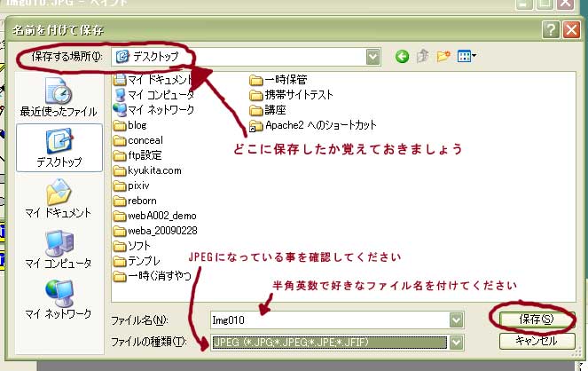Screen dimensions: 588x371
Task: Expand the 保存する場所 location dropdown
Action: point(372,57)
